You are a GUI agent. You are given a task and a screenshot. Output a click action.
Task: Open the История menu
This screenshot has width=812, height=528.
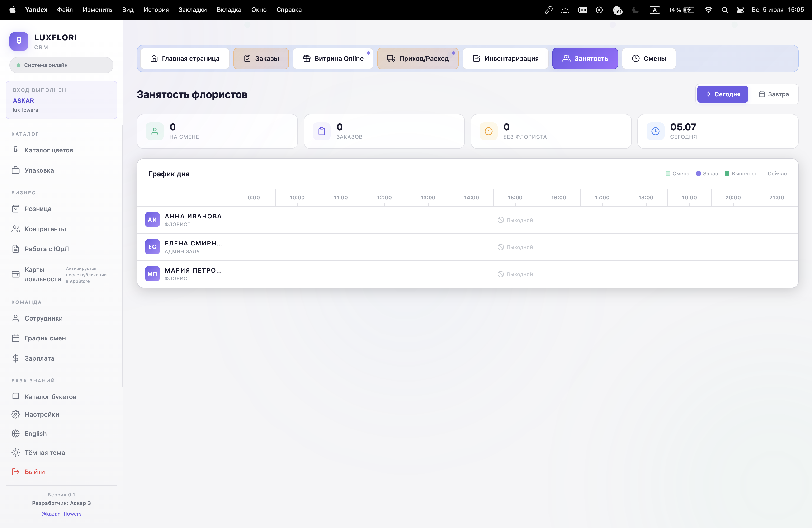click(156, 10)
